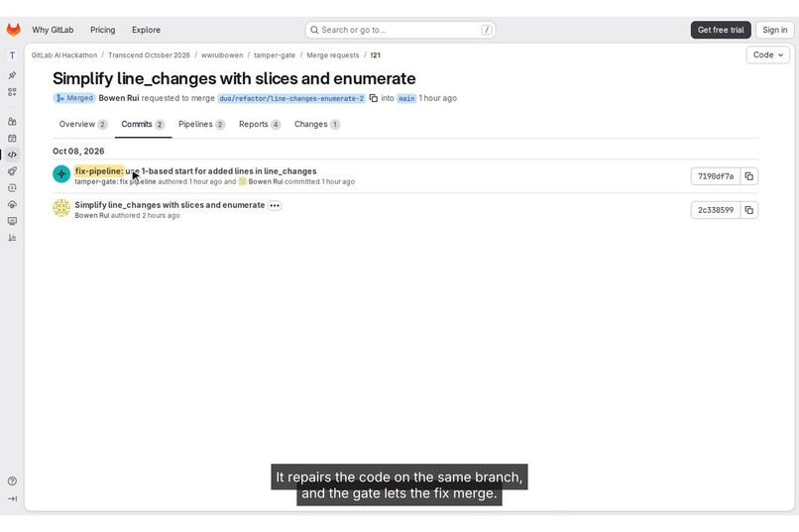Click the tamper-gate bot avatar

[x=61, y=174]
